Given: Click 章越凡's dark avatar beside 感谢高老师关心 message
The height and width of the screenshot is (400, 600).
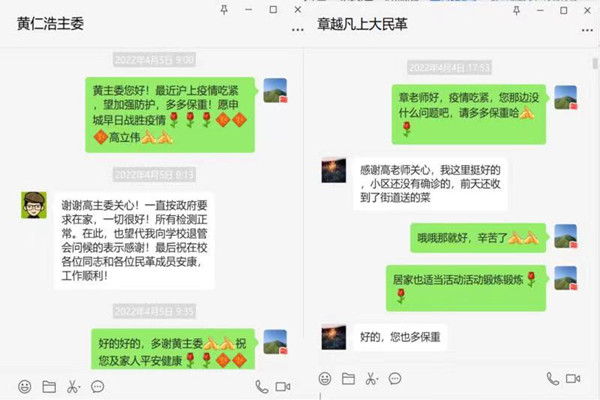Looking at the screenshot, I should [334, 170].
